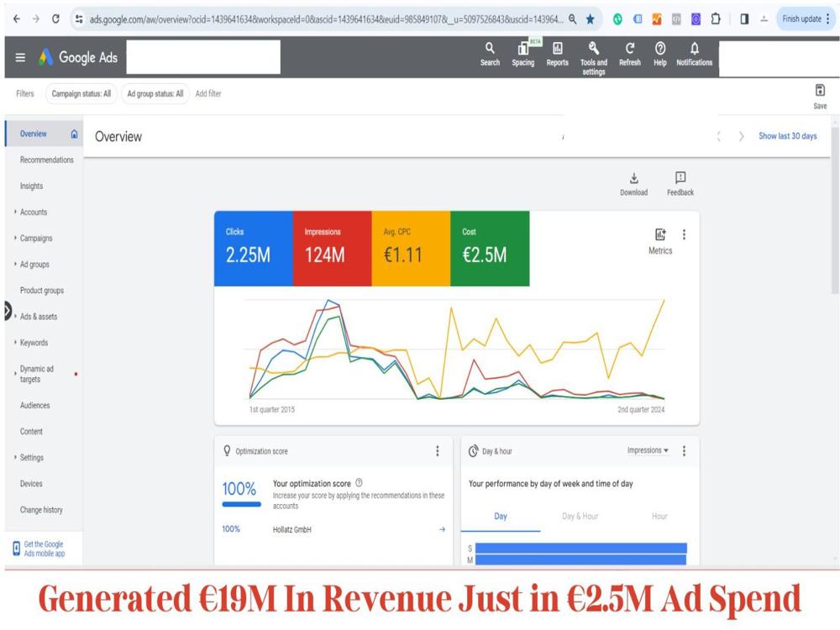Screen dimensions: 840x630
Task: Open the Ad group status: All filter
Action: point(155,94)
